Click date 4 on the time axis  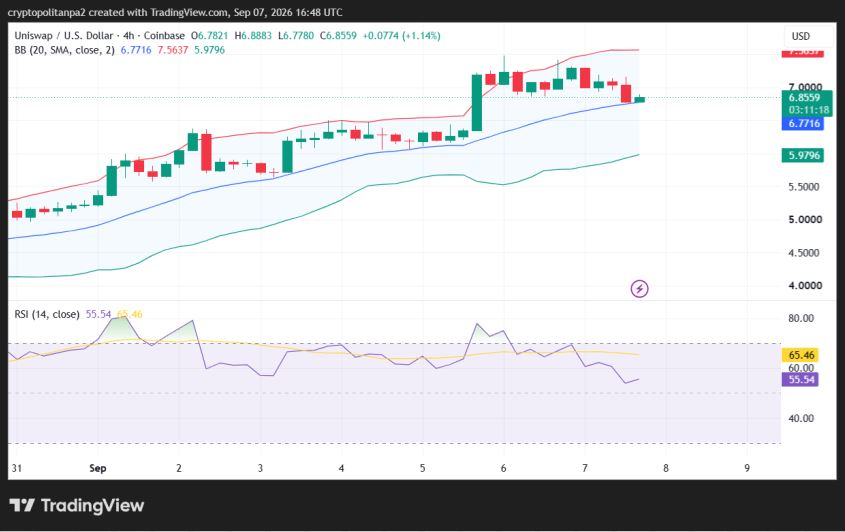tap(341, 468)
